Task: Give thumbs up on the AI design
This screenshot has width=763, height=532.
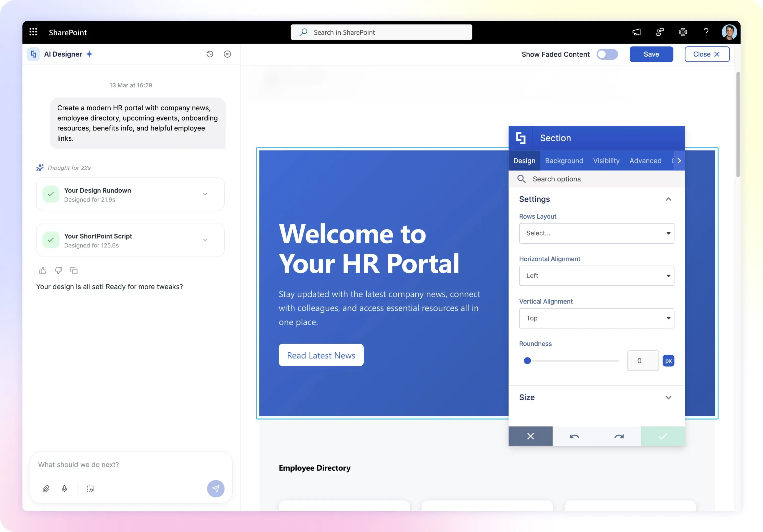Action: 43,271
